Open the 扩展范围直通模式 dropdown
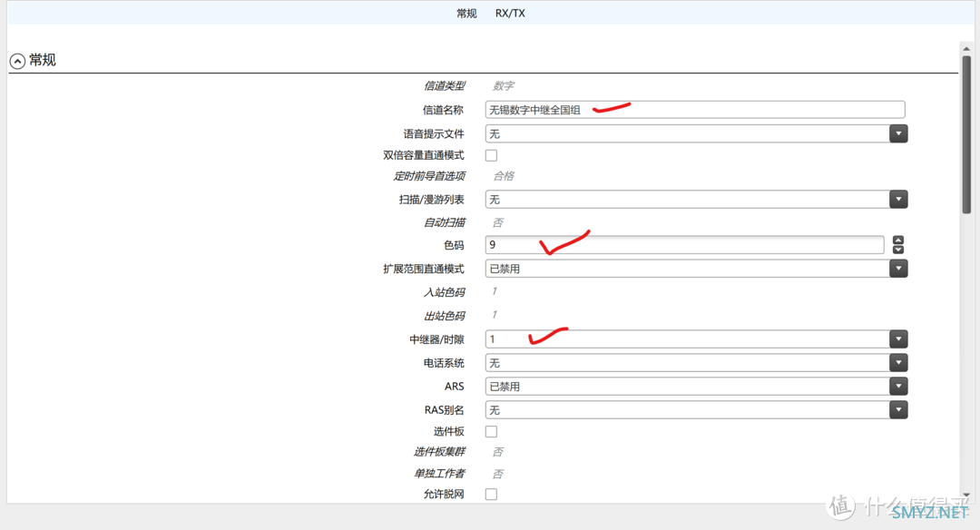Screen dimensions: 980x530 click(x=898, y=269)
